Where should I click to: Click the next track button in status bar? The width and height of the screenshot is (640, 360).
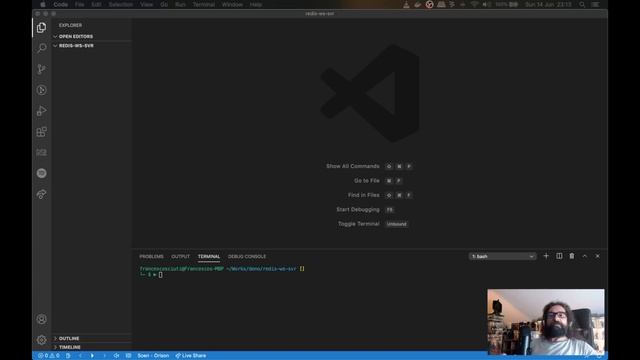point(104,356)
